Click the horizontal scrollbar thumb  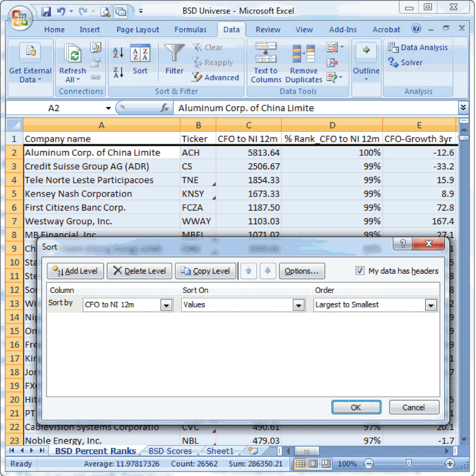(x=307, y=451)
